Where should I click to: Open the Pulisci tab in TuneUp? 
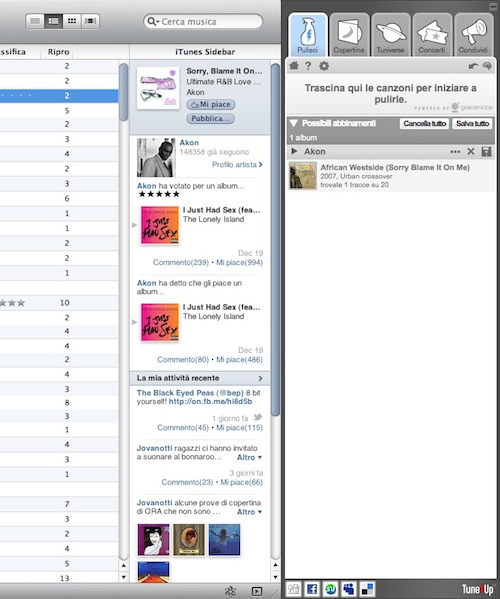pyautogui.click(x=308, y=35)
